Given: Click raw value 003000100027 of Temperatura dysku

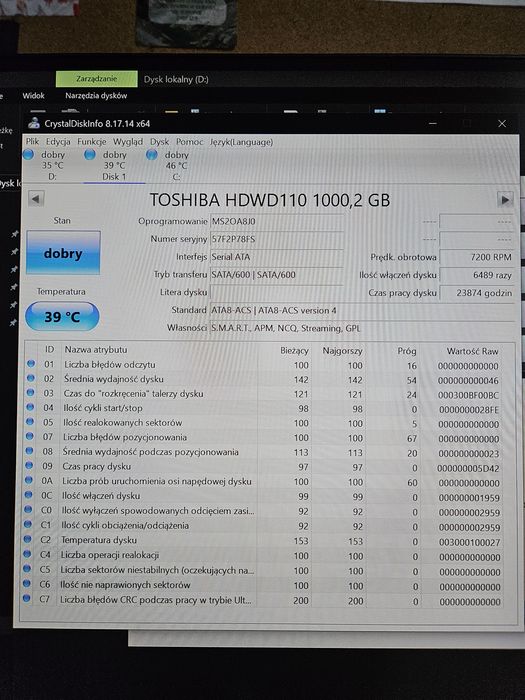Looking at the screenshot, I should [469, 542].
